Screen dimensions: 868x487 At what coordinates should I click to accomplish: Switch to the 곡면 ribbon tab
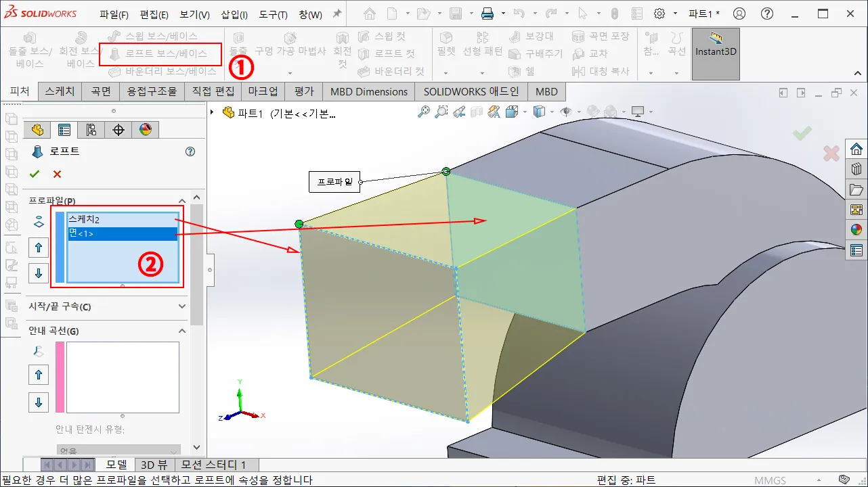(x=100, y=91)
